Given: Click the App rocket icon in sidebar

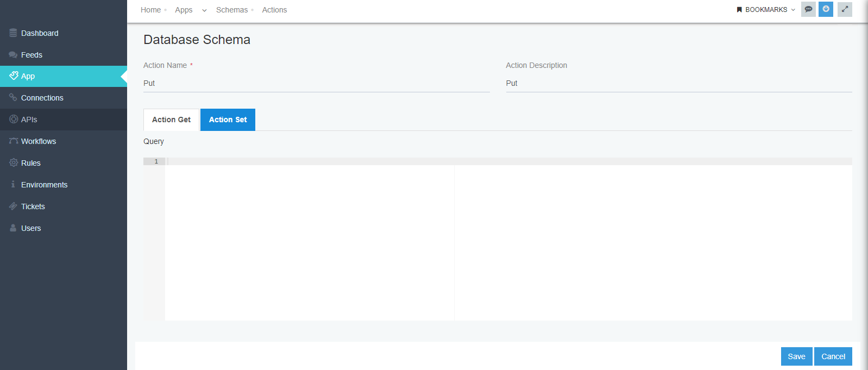Looking at the screenshot, I should (x=14, y=76).
